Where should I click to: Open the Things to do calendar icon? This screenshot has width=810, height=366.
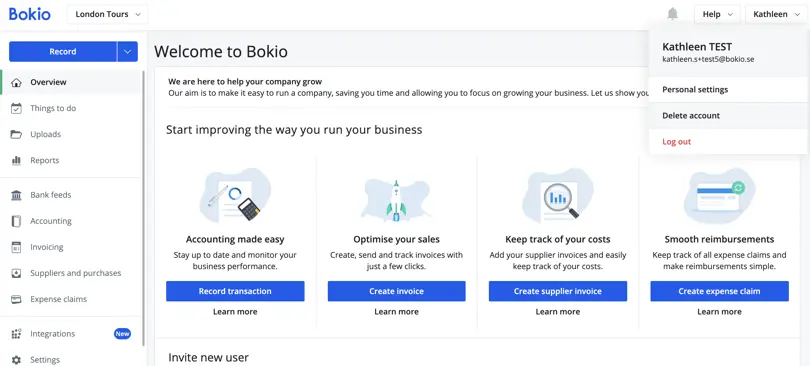pyautogui.click(x=17, y=108)
